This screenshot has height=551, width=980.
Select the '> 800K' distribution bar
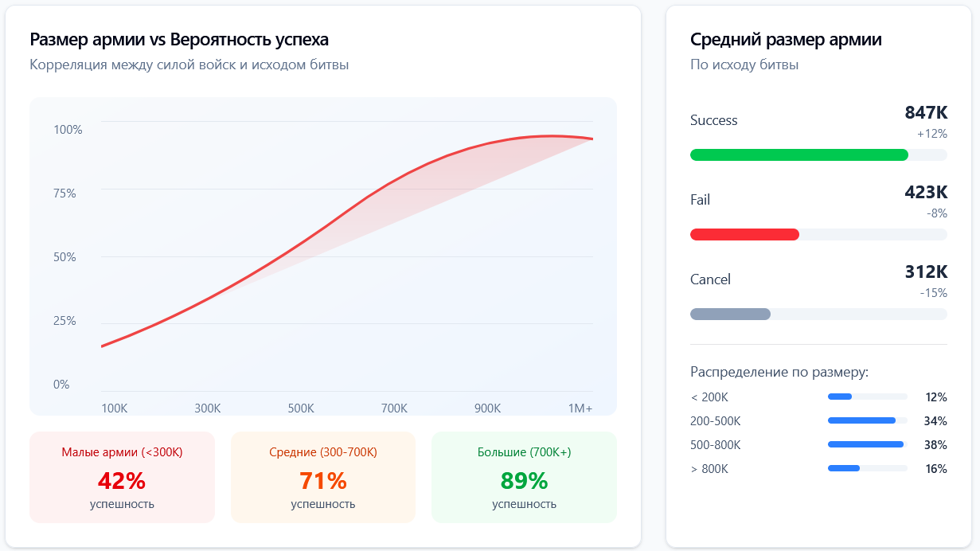coord(844,468)
